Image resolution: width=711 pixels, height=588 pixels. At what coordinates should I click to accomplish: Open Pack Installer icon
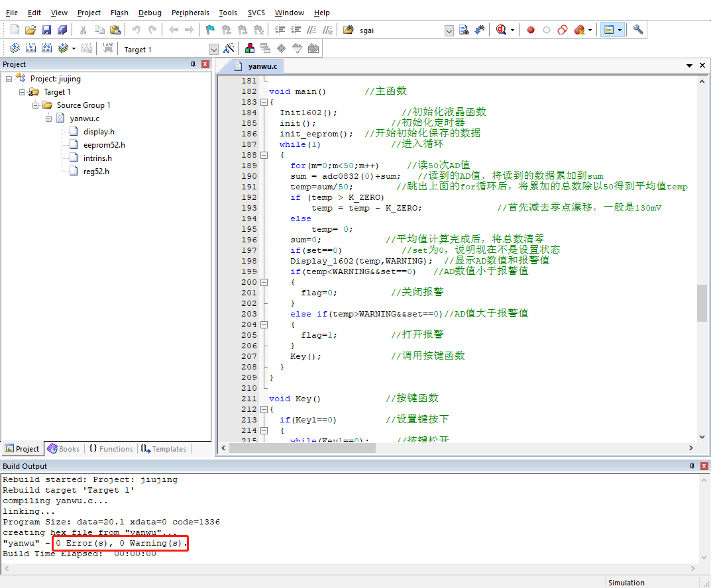click(x=313, y=48)
